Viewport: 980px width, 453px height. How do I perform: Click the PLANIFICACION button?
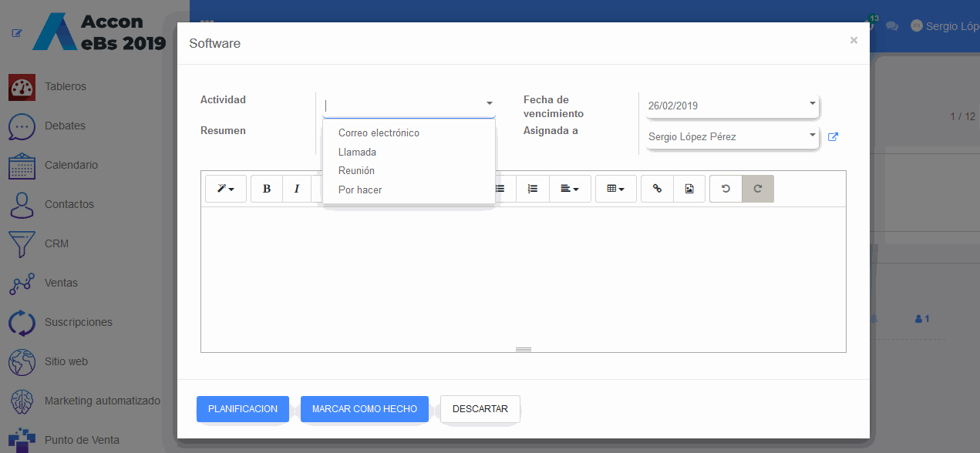[x=243, y=409]
